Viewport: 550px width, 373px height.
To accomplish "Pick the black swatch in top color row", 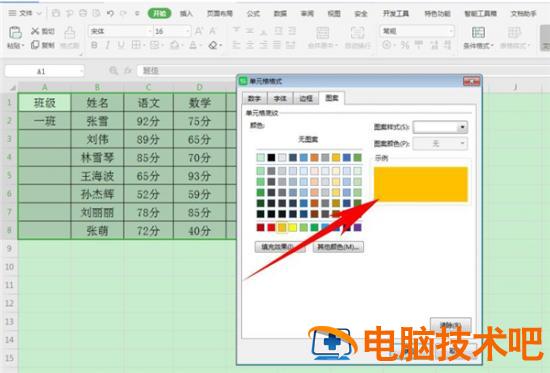I will pos(271,158).
